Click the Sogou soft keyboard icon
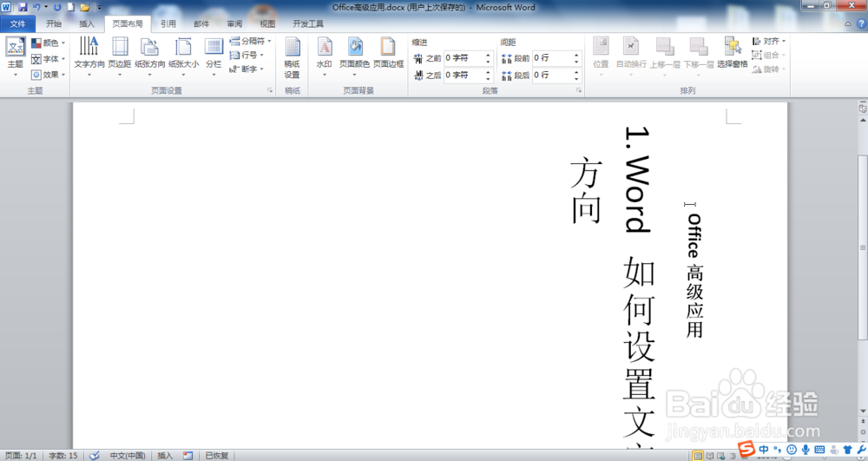Screen dimensions: 868x461 pos(820,450)
